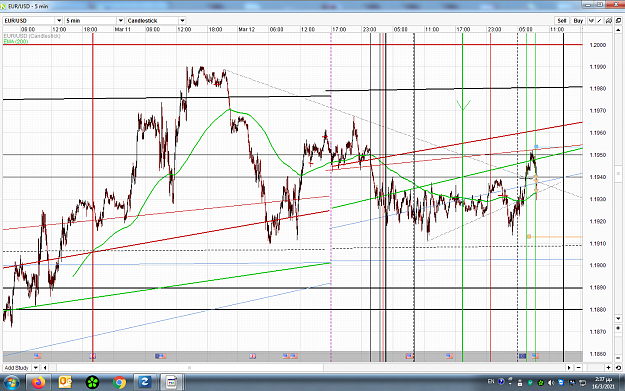Open the tray clock showing 16/3/2021
The height and width of the screenshot is (391, 625).
[603, 383]
